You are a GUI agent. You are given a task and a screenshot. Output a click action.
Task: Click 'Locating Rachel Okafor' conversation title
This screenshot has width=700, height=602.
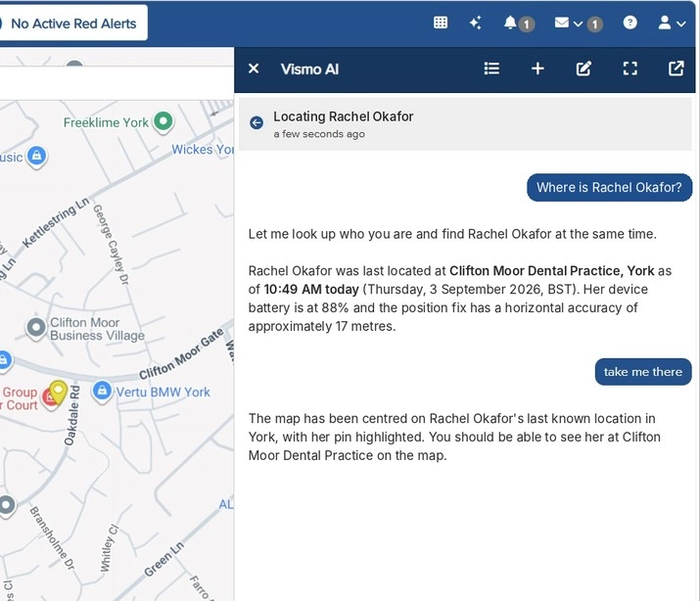[x=344, y=116]
